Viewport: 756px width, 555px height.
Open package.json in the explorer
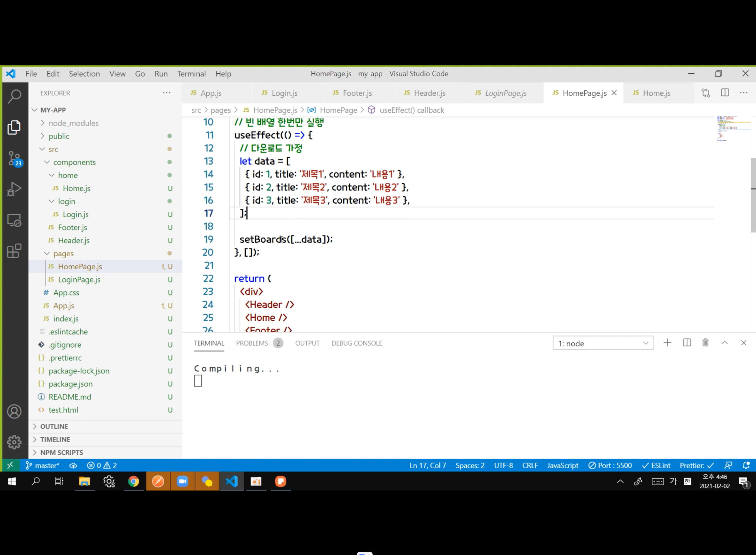[70, 384]
